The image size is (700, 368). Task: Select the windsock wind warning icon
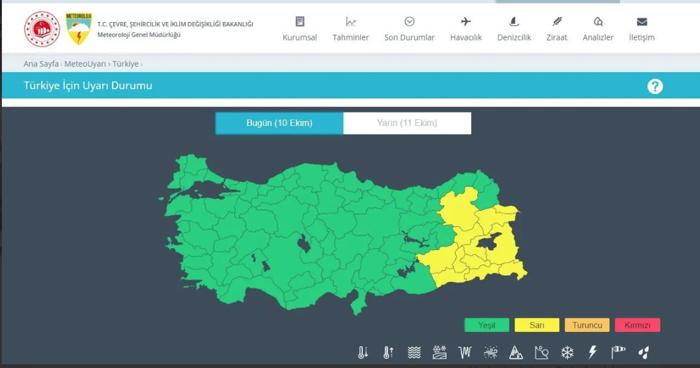click(618, 352)
